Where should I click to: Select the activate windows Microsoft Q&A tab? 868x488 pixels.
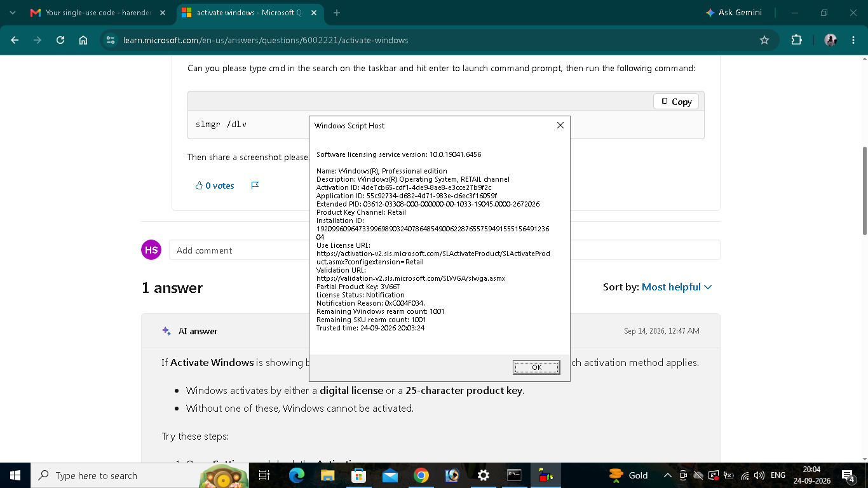[250, 13]
